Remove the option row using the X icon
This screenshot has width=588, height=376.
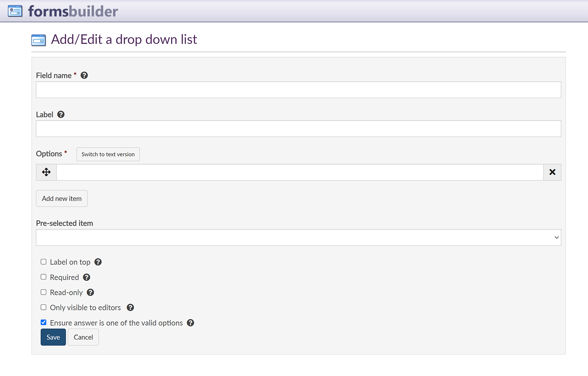point(552,172)
